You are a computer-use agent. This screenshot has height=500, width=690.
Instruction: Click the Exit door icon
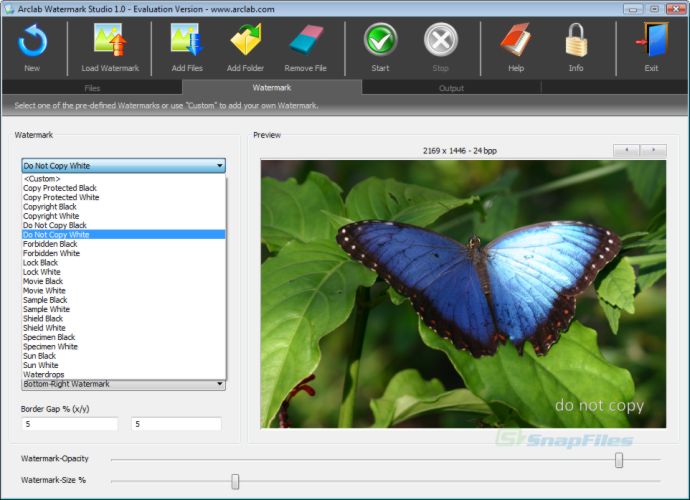[x=651, y=40]
